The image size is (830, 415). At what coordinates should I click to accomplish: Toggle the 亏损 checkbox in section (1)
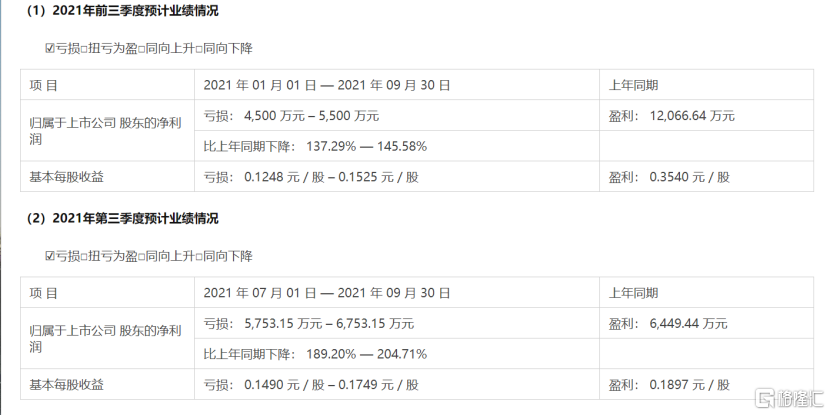tap(50, 48)
